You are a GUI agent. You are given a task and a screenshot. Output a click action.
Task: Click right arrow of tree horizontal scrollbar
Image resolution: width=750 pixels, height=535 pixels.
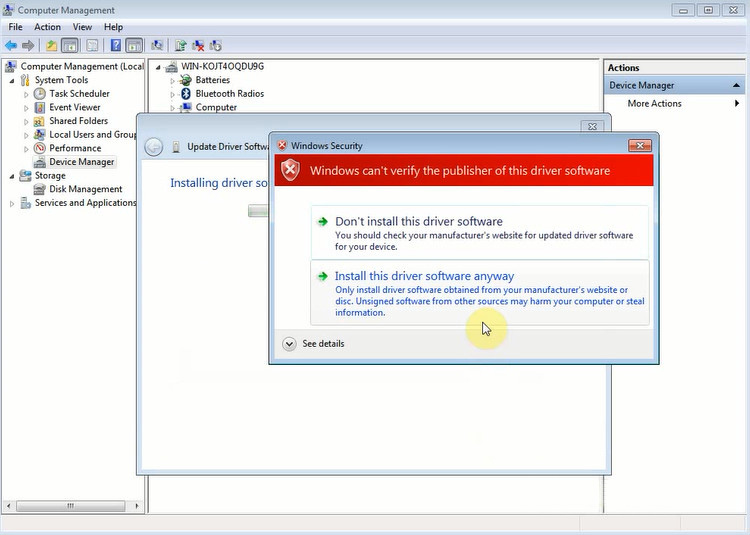pyautogui.click(x=137, y=505)
